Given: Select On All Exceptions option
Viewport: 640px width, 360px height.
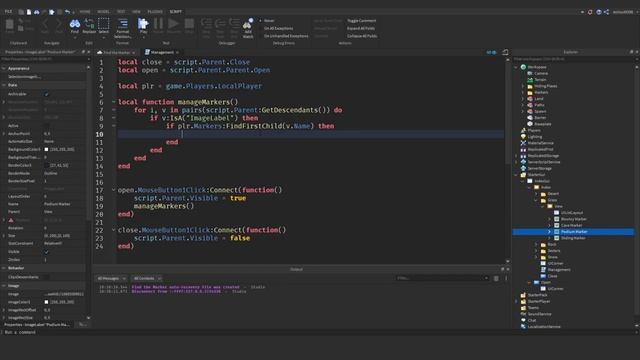Looking at the screenshot, I should tap(276, 29).
